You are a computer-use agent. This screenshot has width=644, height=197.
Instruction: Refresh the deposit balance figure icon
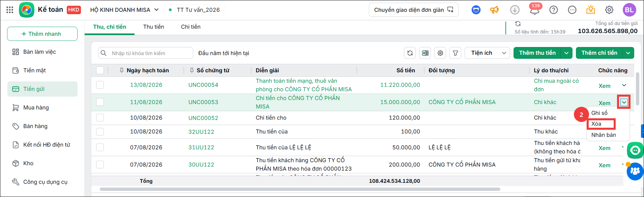point(518,24)
